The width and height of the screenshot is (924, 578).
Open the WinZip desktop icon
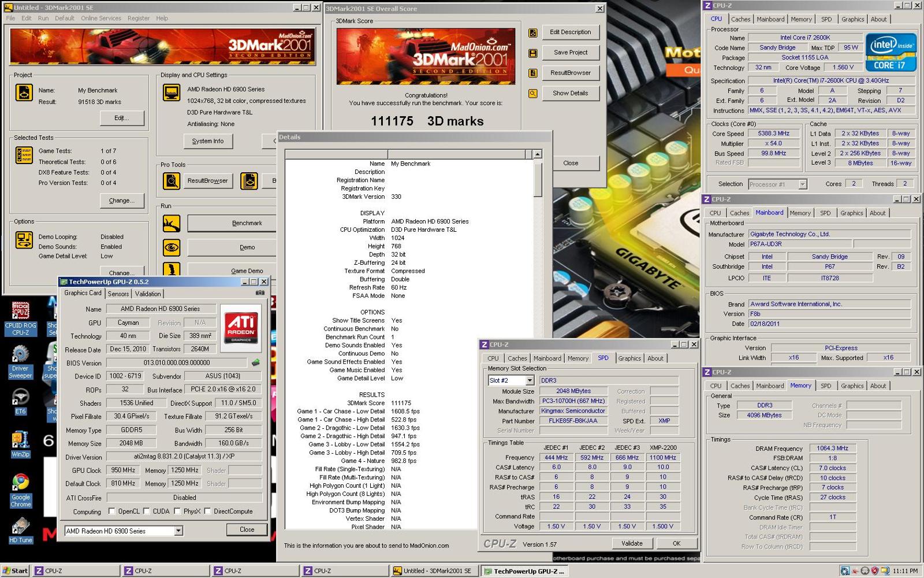(x=20, y=444)
